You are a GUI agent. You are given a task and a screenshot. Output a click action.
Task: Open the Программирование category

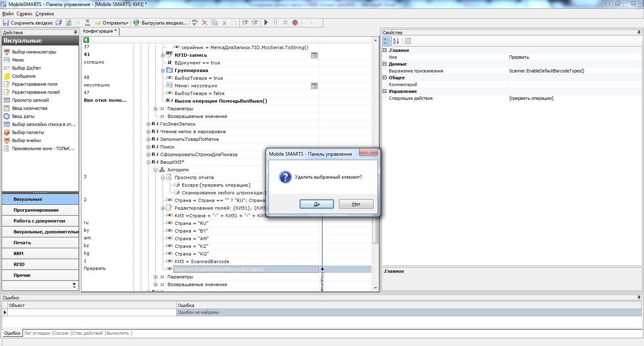point(40,210)
